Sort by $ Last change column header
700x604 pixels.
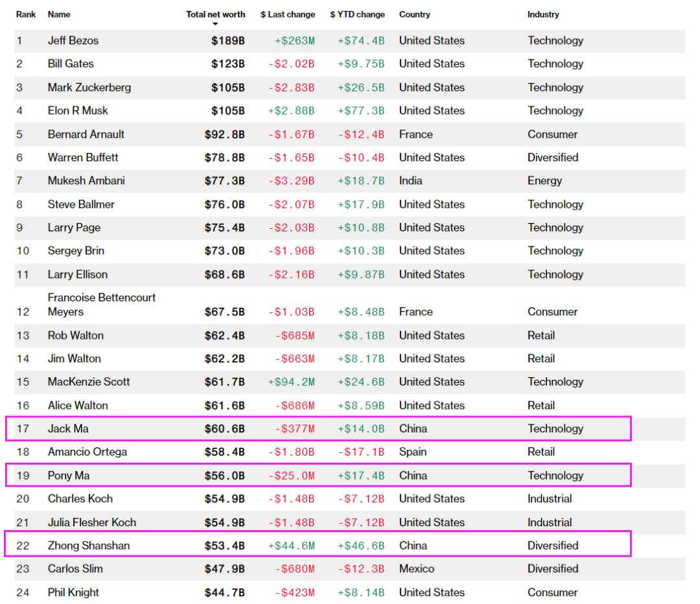pyautogui.click(x=288, y=14)
